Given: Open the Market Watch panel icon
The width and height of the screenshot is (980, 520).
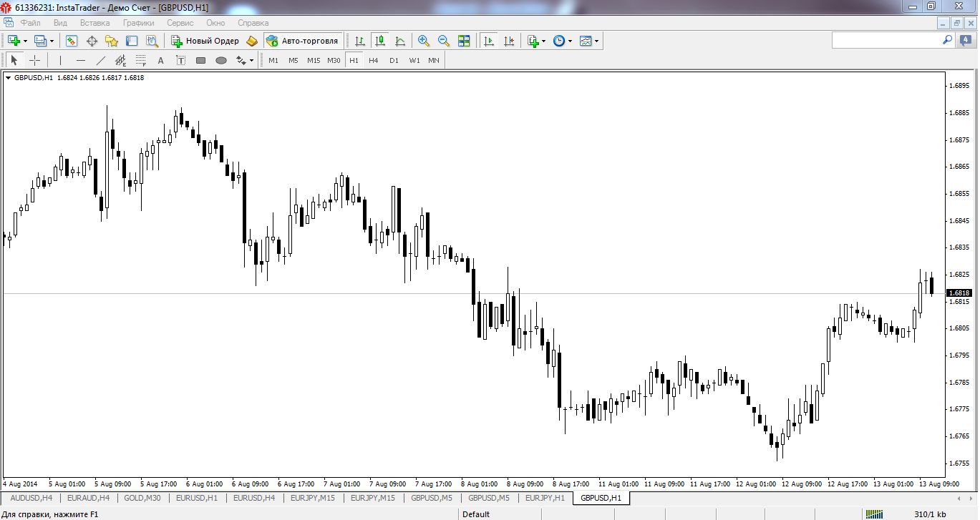Looking at the screenshot, I should [x=72, y=41].
